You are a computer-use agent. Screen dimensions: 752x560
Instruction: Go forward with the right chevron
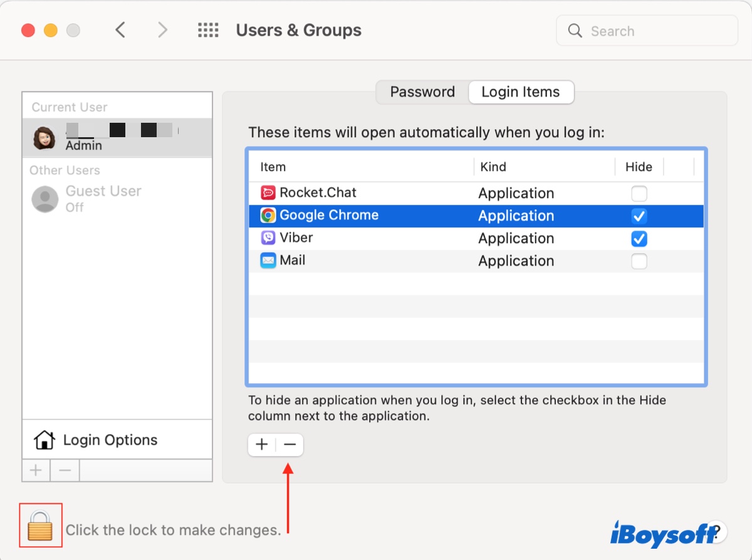tap(162, 29)
